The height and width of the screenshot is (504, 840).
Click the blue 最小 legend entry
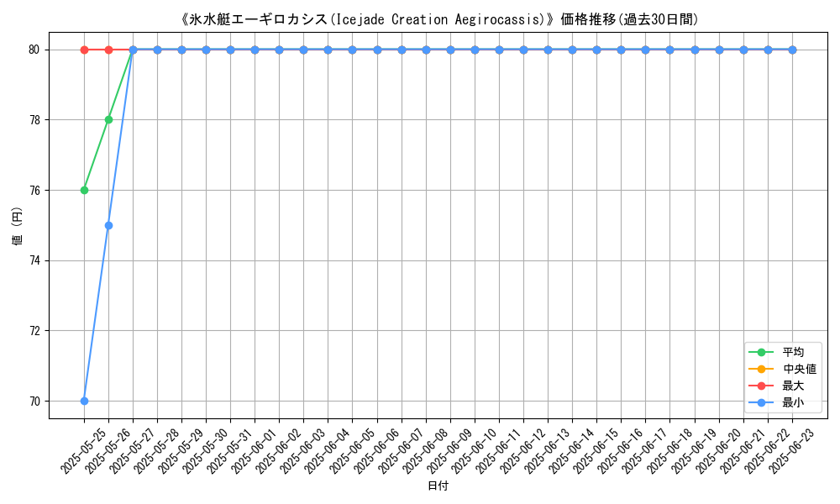(x=776, y=402)
